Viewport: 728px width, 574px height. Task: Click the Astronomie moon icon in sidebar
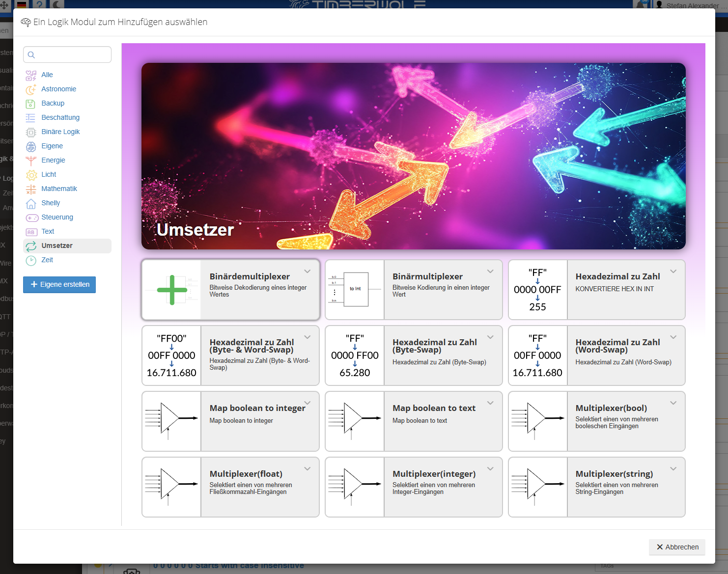coord(31,89)
